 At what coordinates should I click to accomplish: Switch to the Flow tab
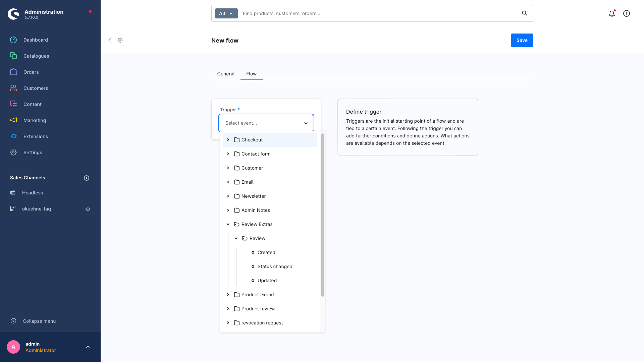(x=251, y=74)
